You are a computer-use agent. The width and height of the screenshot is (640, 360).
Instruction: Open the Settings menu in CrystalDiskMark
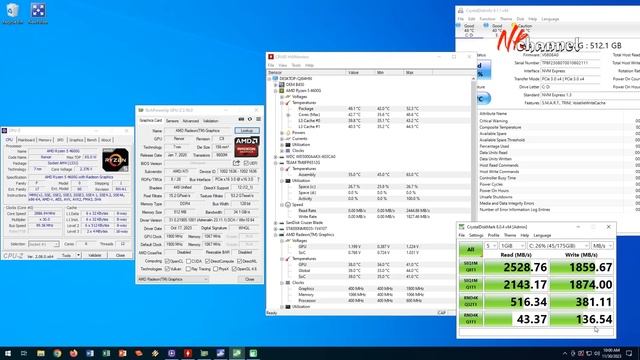476,236
